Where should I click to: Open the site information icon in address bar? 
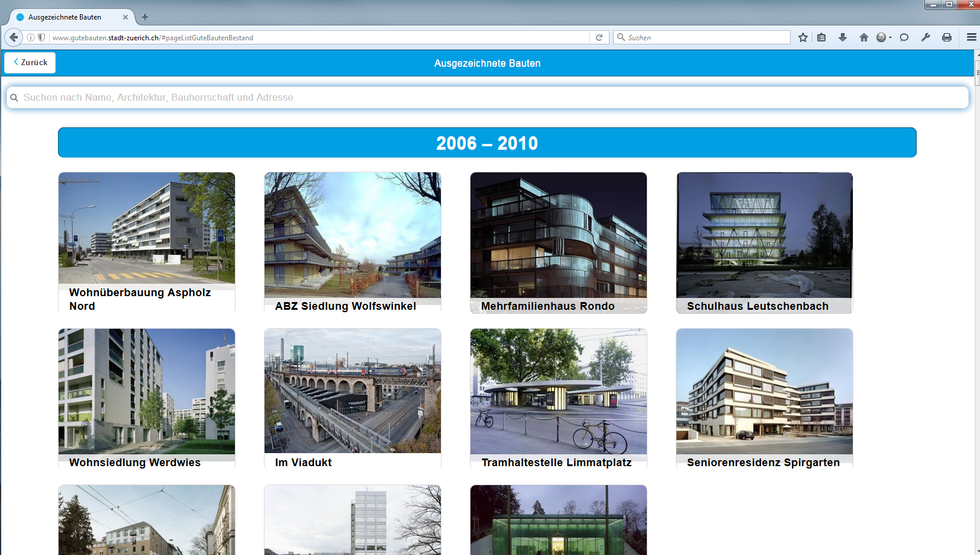31,37
